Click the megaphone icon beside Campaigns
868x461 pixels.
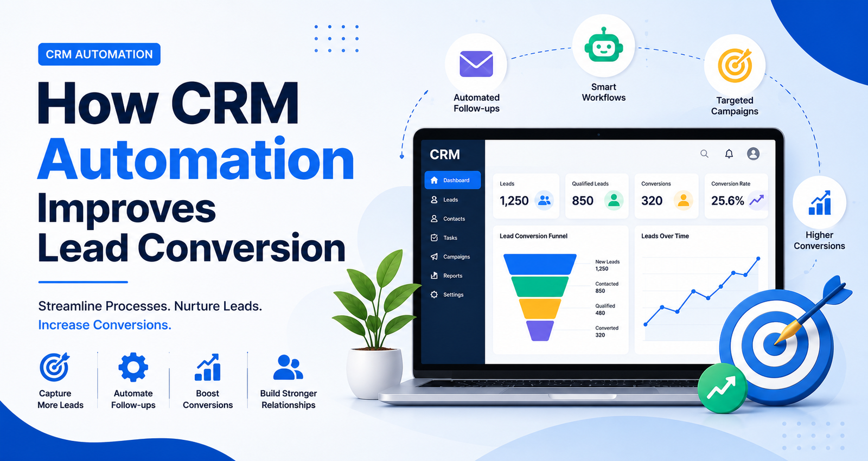(x=434, y=257)
